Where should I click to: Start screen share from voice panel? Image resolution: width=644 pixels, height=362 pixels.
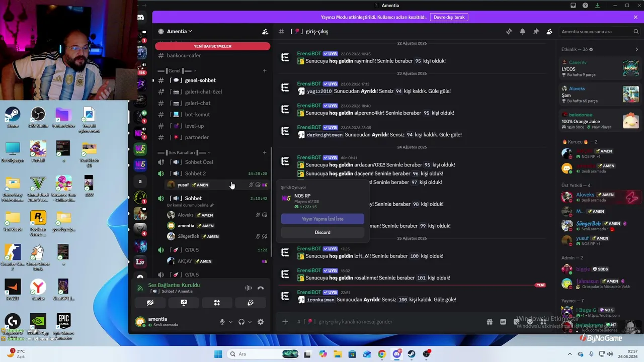point(184,303)
